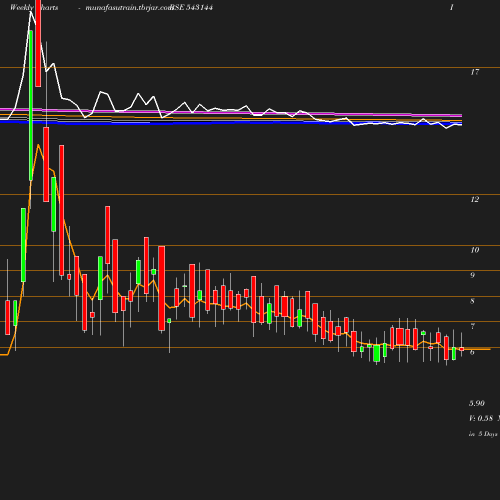The width and height of the screenshot is (500, 500).
Task: Click the price axis label 10
Action: click(475, 250)
